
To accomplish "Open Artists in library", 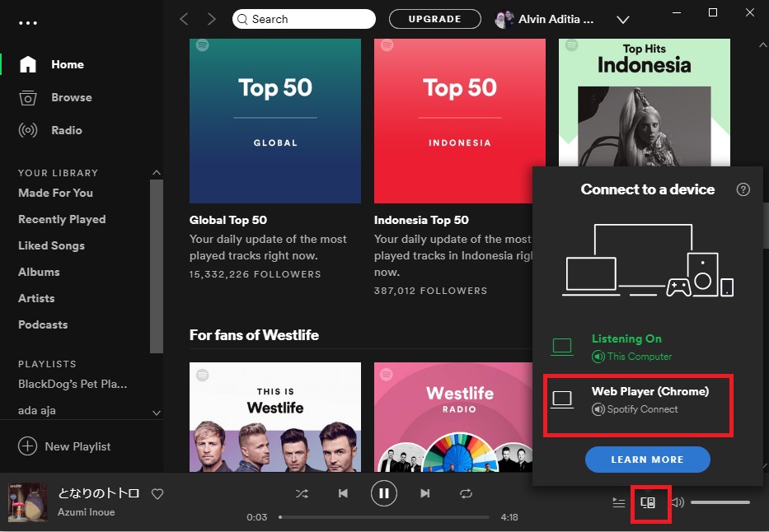I will [36, 298].
